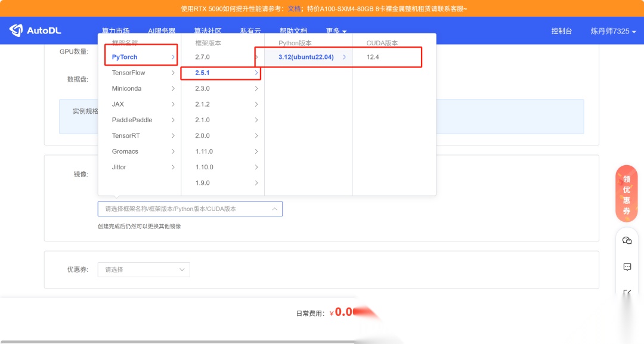This screenshot has height=344, width=644.
Task: Open AI服务器 in the top navigation
Action: [x=162, y=31]
